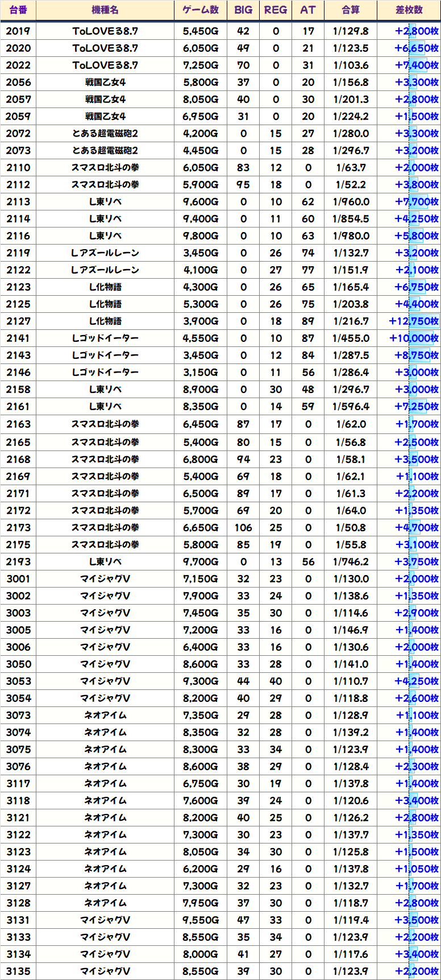
Task: Click the model name in row 2072
Action: (x=105, y=134)
